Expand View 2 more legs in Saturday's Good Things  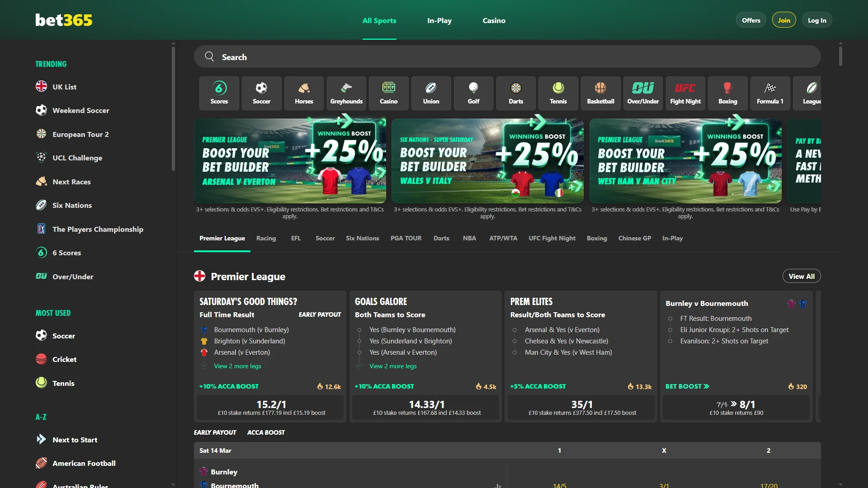click(237, 366)
